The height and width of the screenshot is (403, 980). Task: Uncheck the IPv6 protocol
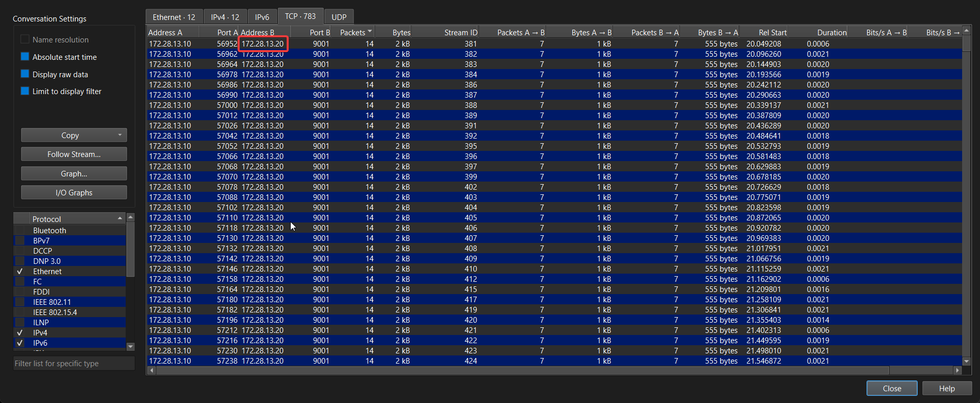click(x=20, y=343)
